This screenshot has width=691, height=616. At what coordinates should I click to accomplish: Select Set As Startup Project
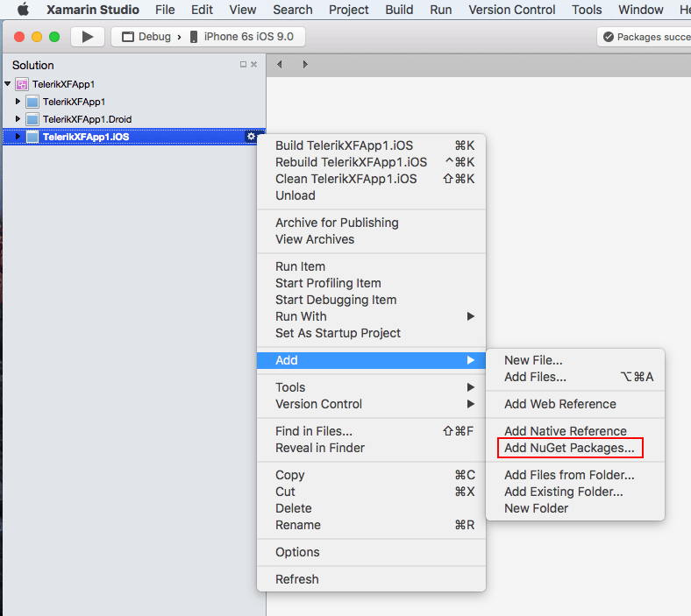coord(371,333)
